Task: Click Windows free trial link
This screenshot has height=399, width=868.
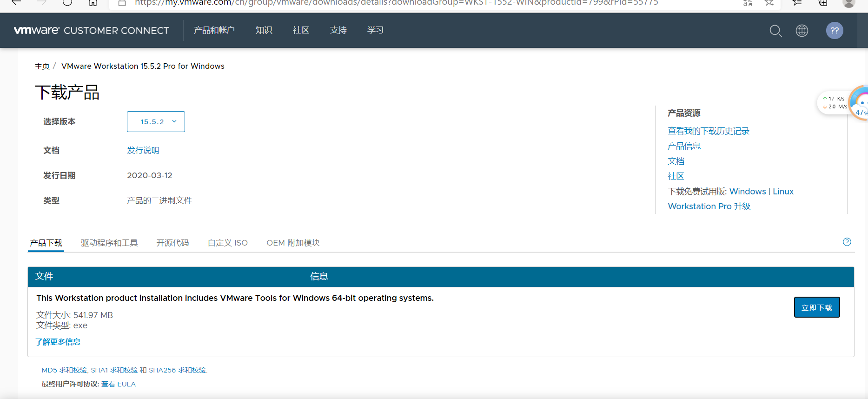Action: click(x=748, y=191)
